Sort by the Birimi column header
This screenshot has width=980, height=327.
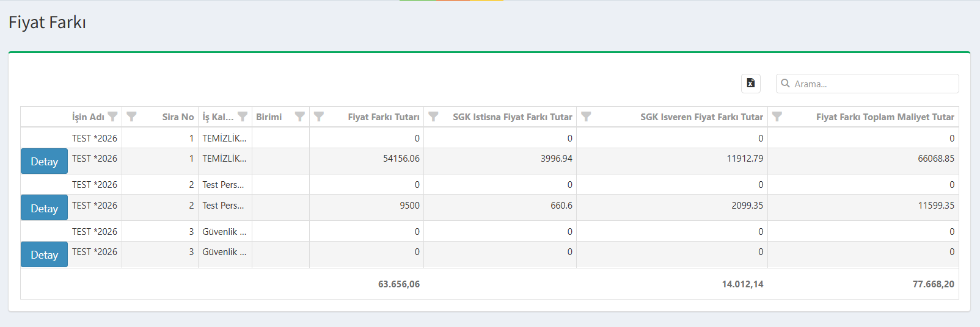[x=269, y=117]
